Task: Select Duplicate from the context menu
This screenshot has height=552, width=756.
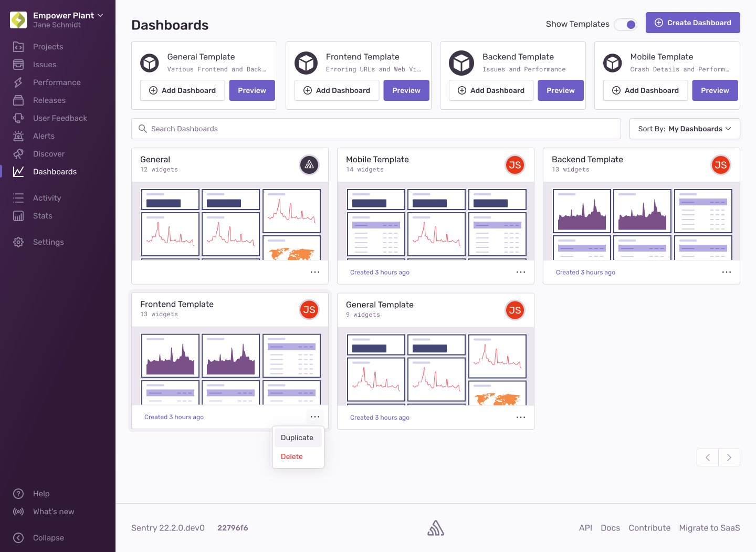Action: (297, 438)
